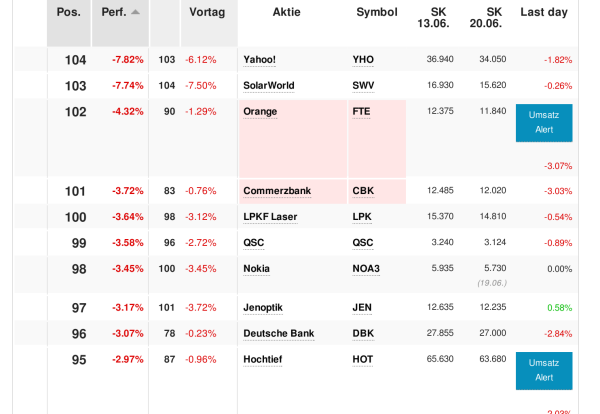
Task: Click the Hochtief stock name
Action: click(x=264, y=360)
